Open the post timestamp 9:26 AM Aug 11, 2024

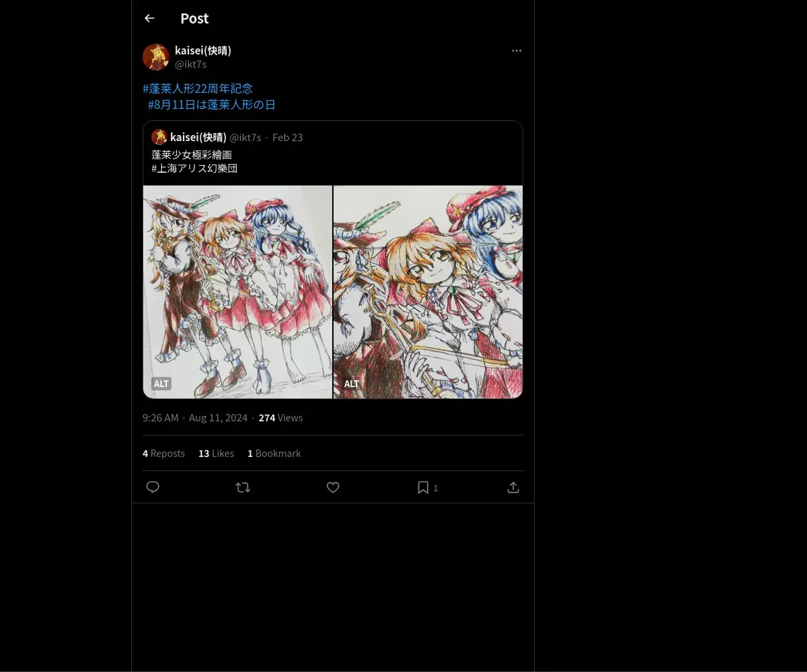pyautogui.click(x=195, y=418)
